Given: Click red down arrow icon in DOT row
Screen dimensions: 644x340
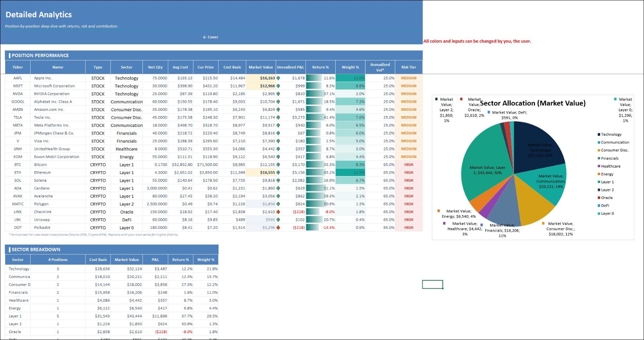Looking at the screenshot, I should pos(278,227).
